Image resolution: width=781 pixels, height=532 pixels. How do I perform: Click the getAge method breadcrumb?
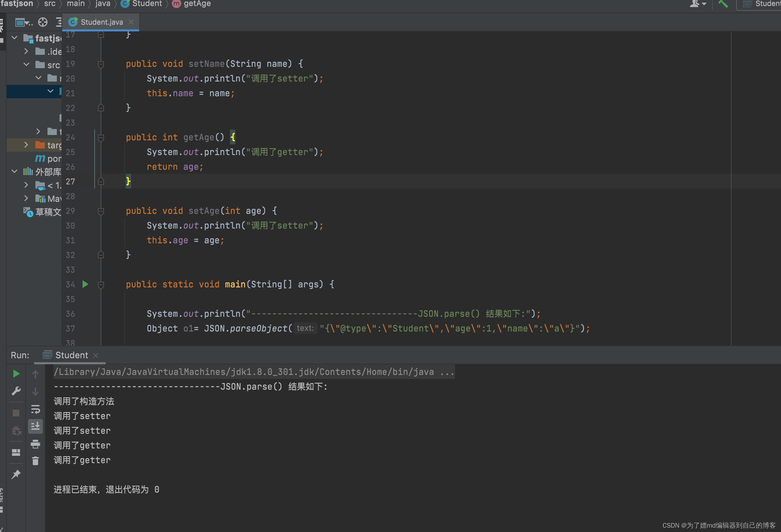192,4
